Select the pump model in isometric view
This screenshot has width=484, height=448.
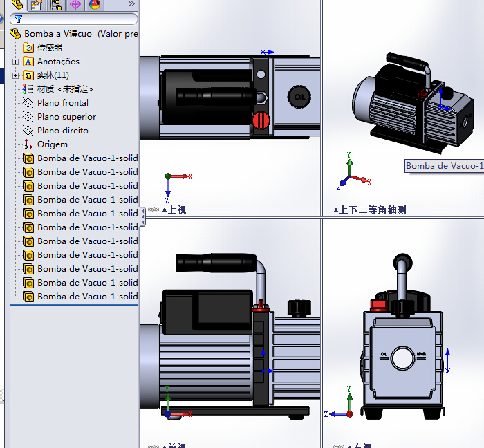(413, 103)
